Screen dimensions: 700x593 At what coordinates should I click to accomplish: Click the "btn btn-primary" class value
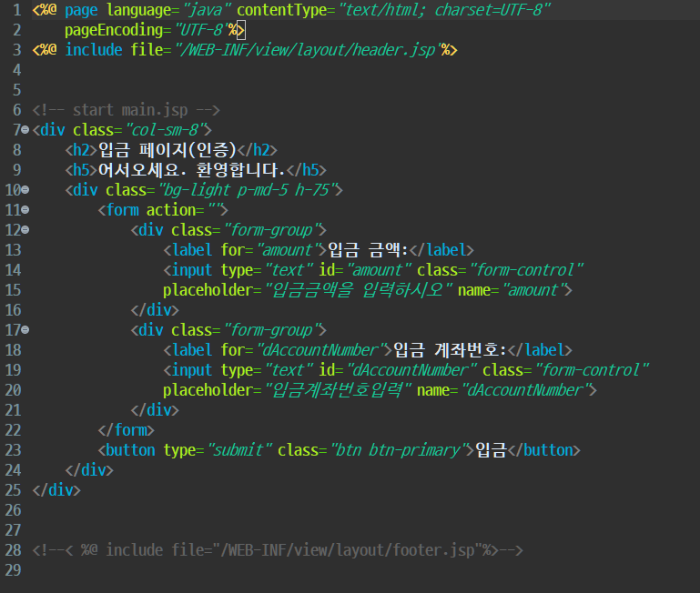point(399,450)
